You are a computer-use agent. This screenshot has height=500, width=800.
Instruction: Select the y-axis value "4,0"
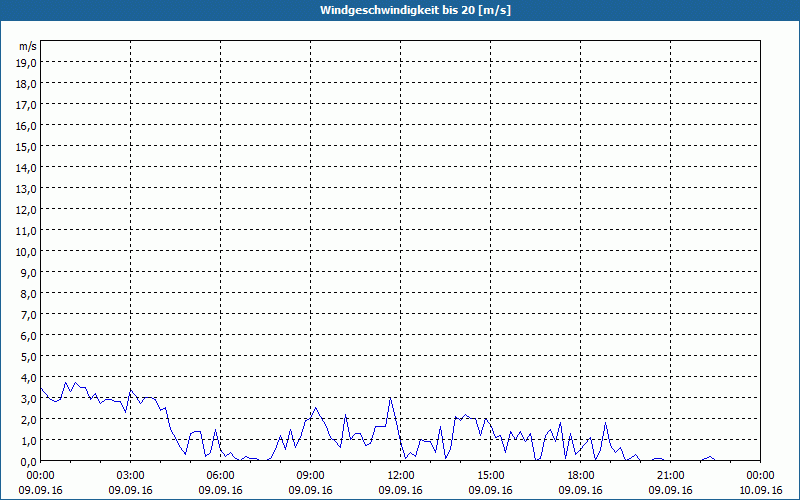click(x=29, y=378)
